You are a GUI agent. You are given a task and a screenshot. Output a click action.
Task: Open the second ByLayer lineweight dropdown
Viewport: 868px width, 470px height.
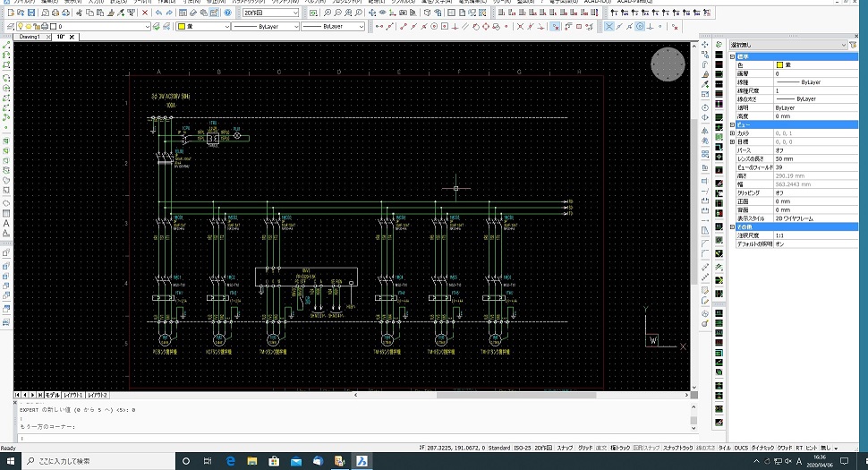333,26
